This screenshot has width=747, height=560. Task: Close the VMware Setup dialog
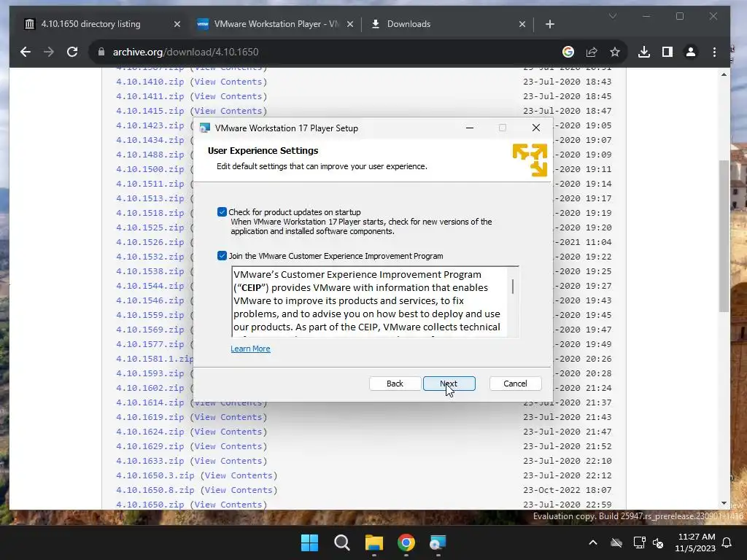coord(536,128)
